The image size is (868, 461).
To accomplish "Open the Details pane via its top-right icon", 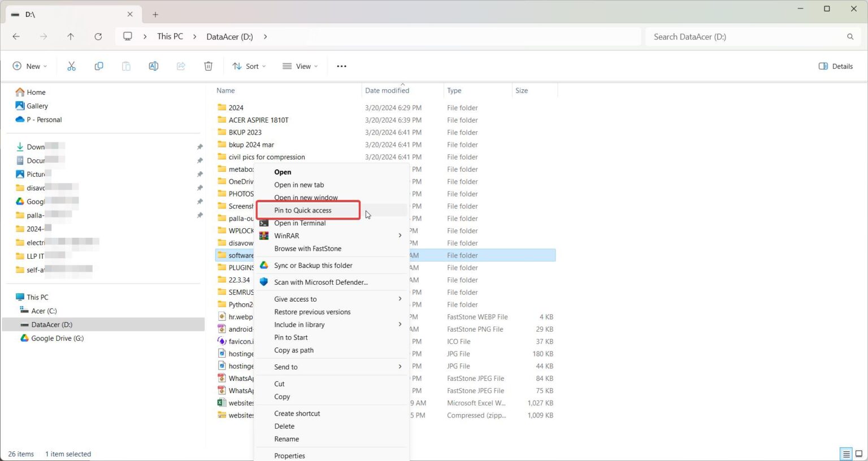I will click(x=835, y=66).
